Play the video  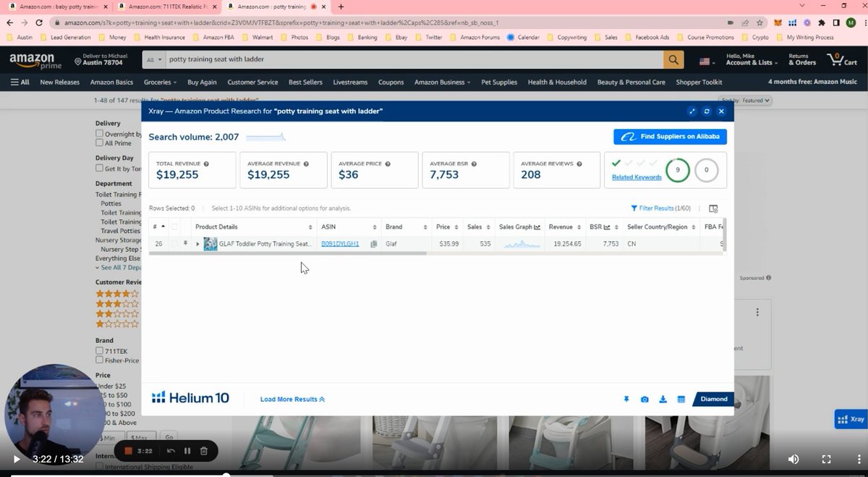tap(17, 459)
